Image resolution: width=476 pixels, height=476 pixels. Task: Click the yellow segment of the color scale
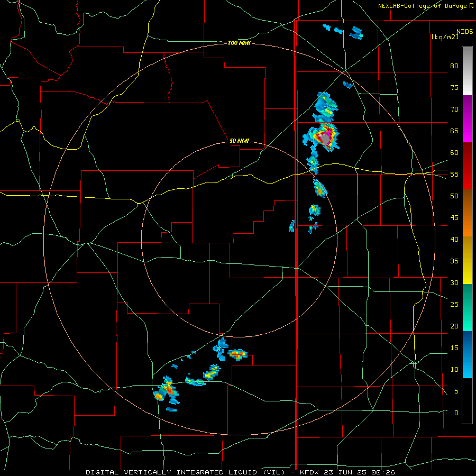coord(467,260)
